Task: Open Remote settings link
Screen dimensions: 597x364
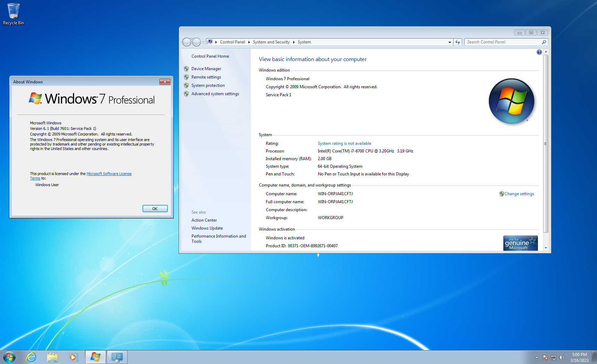Action: click(206, 77)
